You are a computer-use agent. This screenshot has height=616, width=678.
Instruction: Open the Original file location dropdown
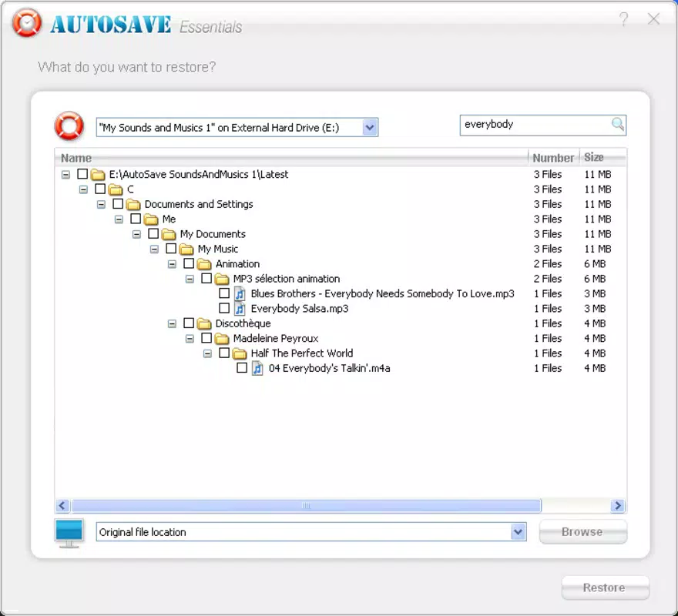click(518, 532)
